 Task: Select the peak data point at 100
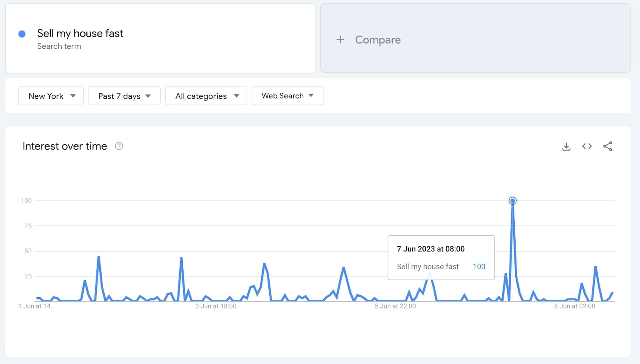[x=512, y=201]
